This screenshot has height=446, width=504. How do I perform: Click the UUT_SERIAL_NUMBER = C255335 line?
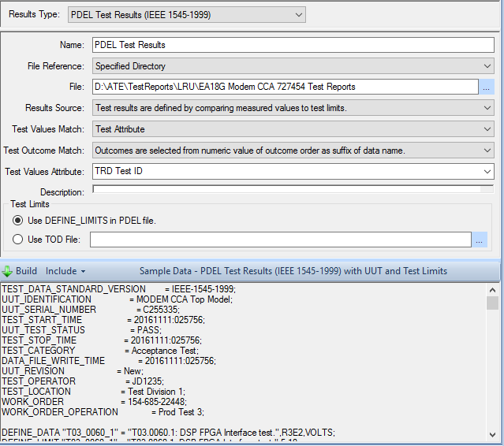[x=91, y=310]
